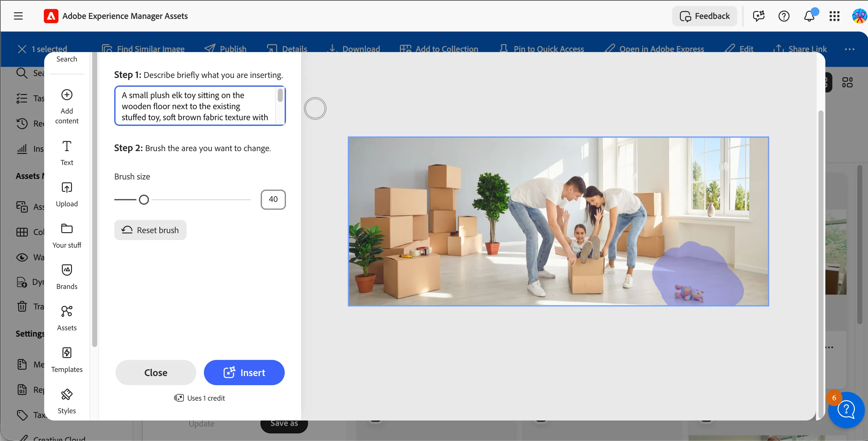Click the moving boxes image canvas

pyautogui.click(x=558, y=221)
